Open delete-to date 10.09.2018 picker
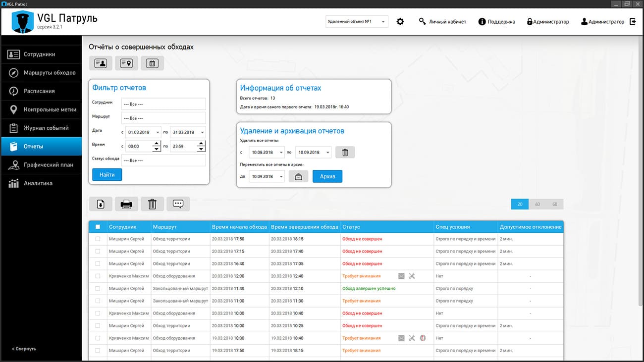644x362 pixels. (x=313, y=153)
